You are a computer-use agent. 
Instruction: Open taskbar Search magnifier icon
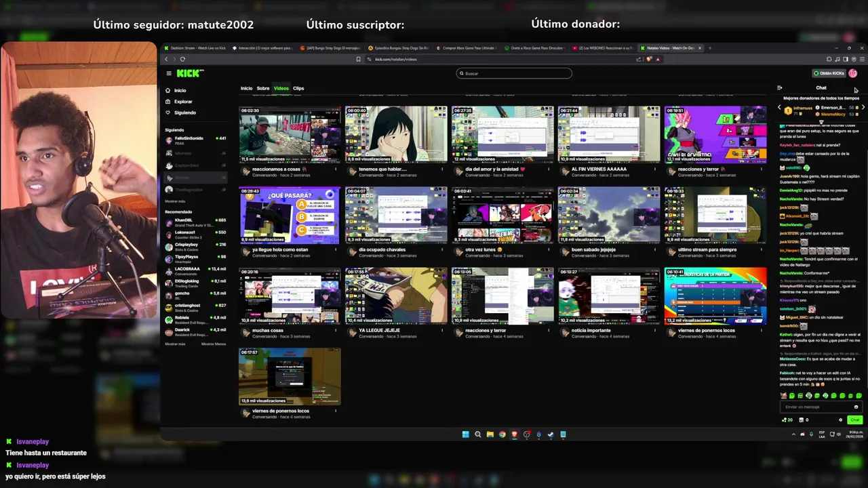pos(477,434)
